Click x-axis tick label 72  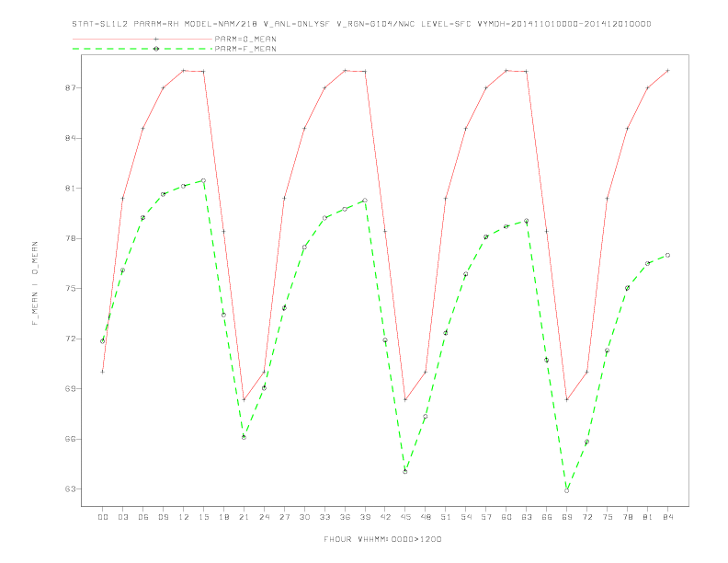[x=587, y=517]
